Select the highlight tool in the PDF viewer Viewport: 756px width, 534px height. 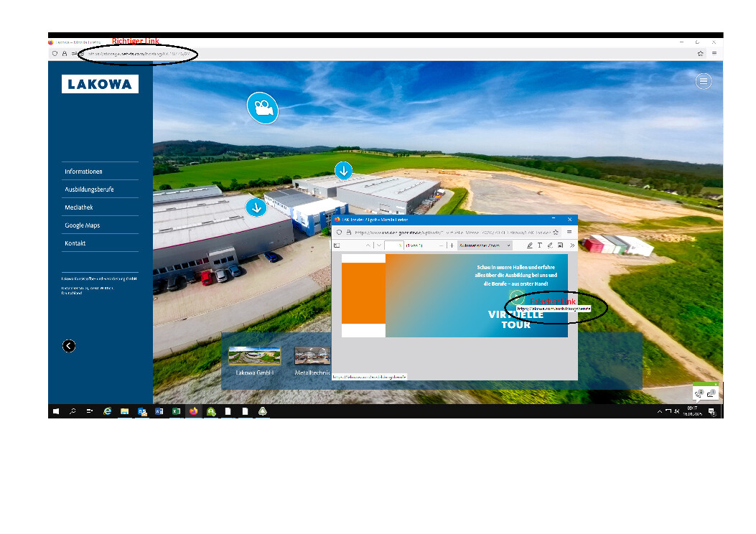(529, 245)
